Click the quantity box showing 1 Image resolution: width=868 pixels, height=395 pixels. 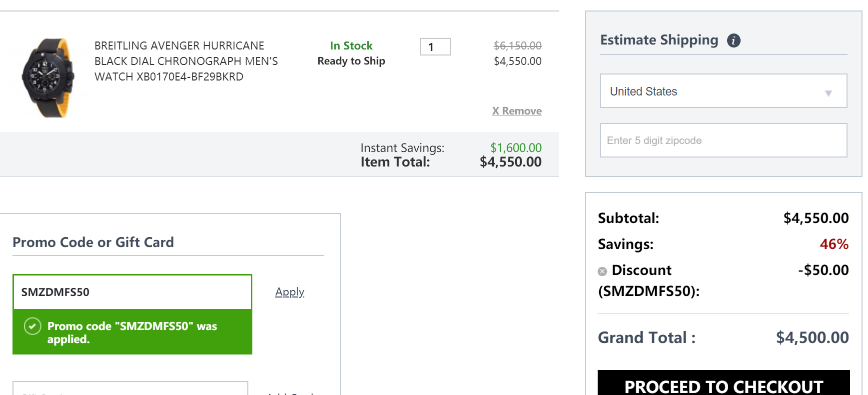click(435, 47)
